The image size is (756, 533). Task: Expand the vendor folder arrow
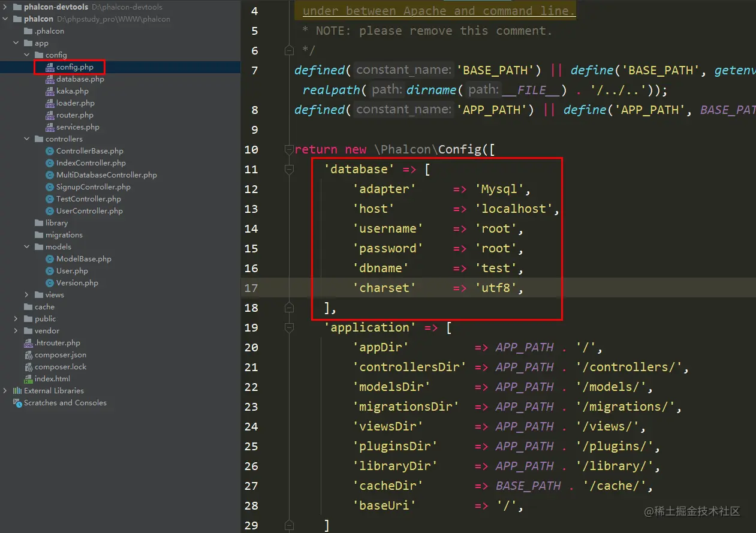(16, 331)
